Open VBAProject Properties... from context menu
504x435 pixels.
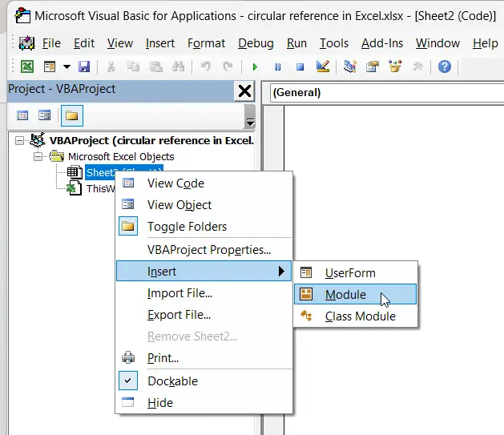204,250
